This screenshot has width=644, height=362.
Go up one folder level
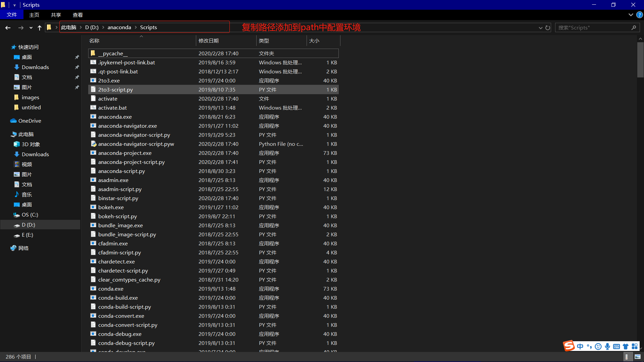pyautogui.click(x=40, y=28)
